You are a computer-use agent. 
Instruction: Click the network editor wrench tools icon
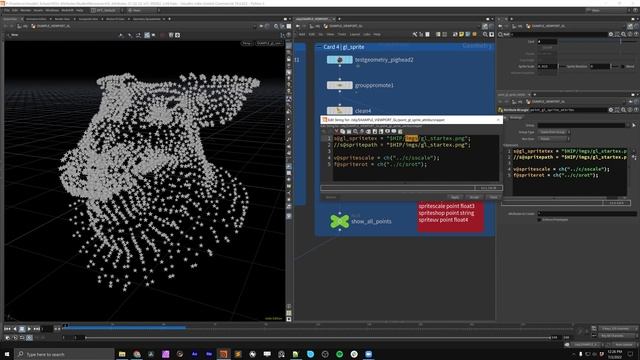click(x=415, y=35)
